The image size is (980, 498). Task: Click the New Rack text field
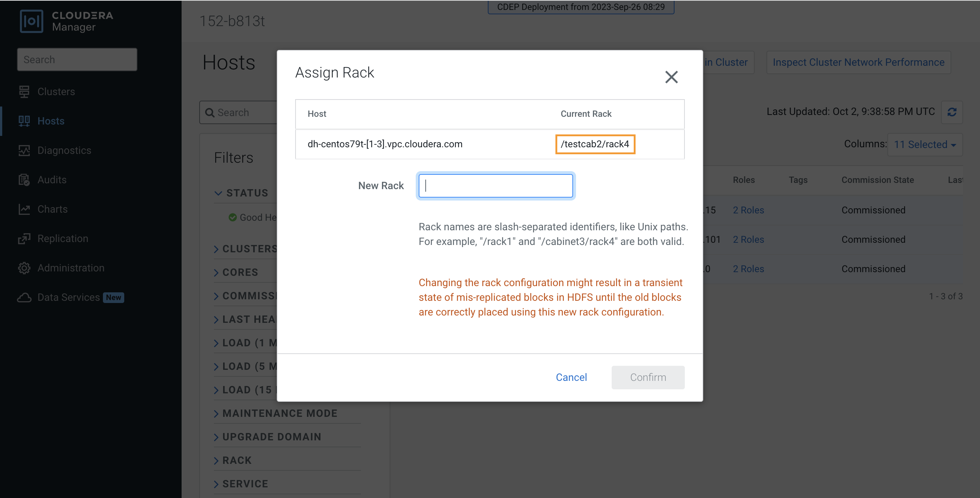click(x=495, y=186)
